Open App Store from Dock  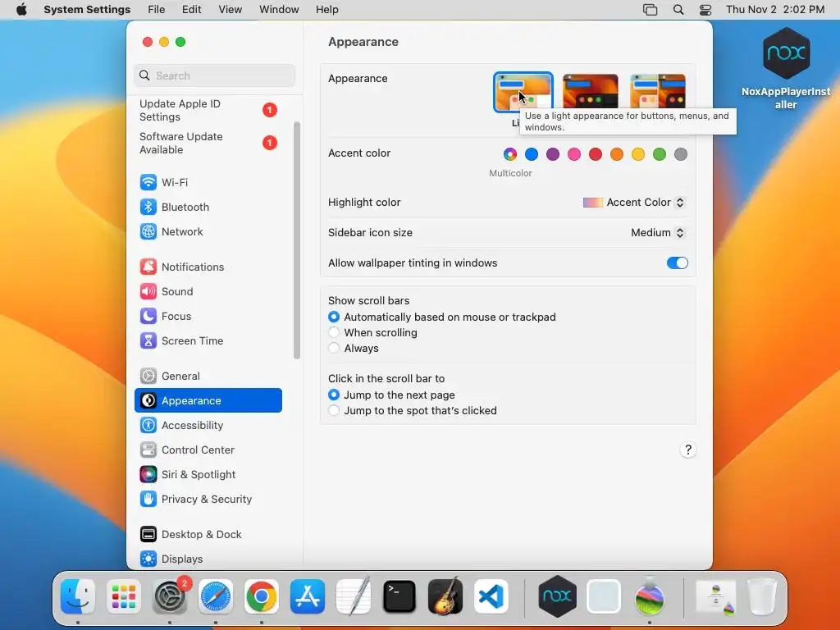point(308,596)
